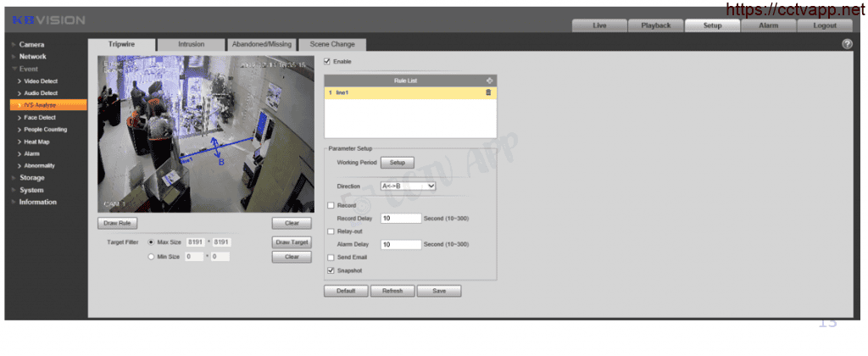Viewport: 868px width, 356px height.
Task: Select the Min Size radio button
Action: pyautogui.click(x=152, y=256)
